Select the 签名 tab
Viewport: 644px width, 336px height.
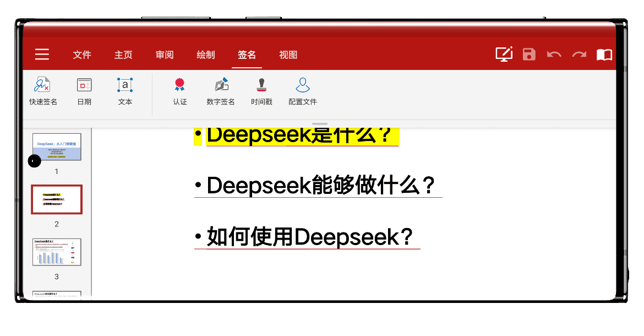(x=247, y=55)
